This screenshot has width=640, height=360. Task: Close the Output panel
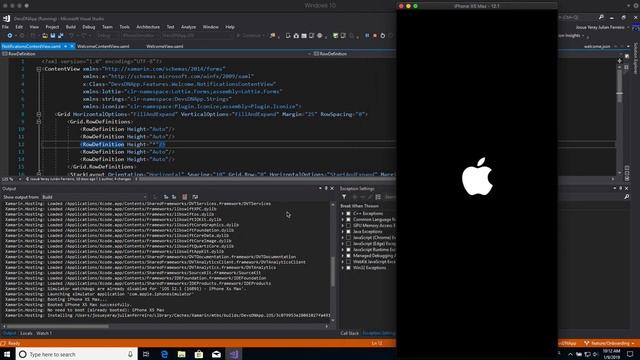point(332,189)
